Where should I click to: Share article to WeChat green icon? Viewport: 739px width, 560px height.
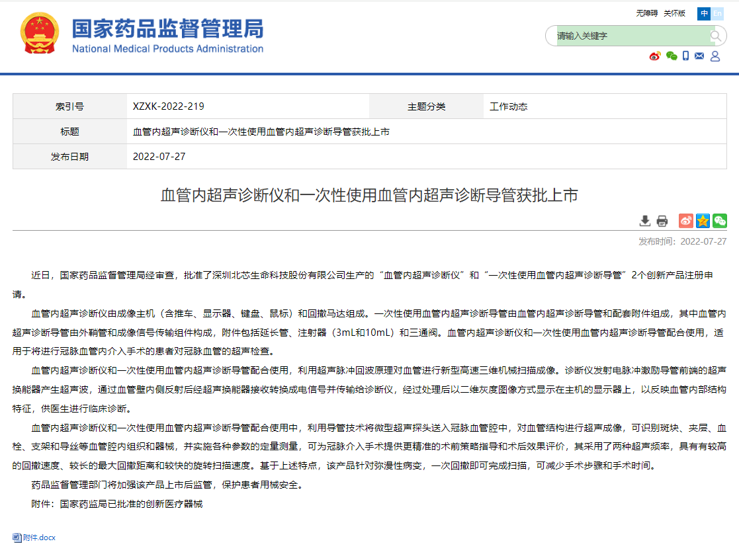[x=720, y=220]
